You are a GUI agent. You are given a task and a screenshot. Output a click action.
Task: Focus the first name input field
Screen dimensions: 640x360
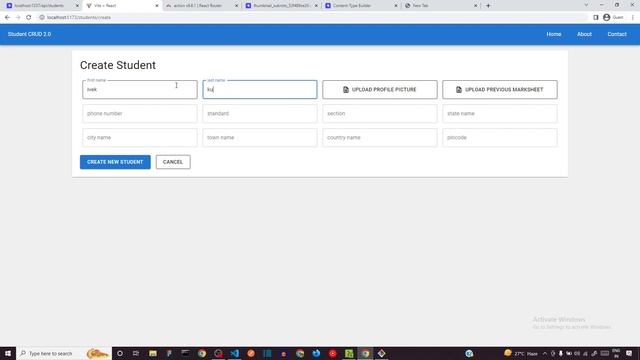click(x=140, y=89)
